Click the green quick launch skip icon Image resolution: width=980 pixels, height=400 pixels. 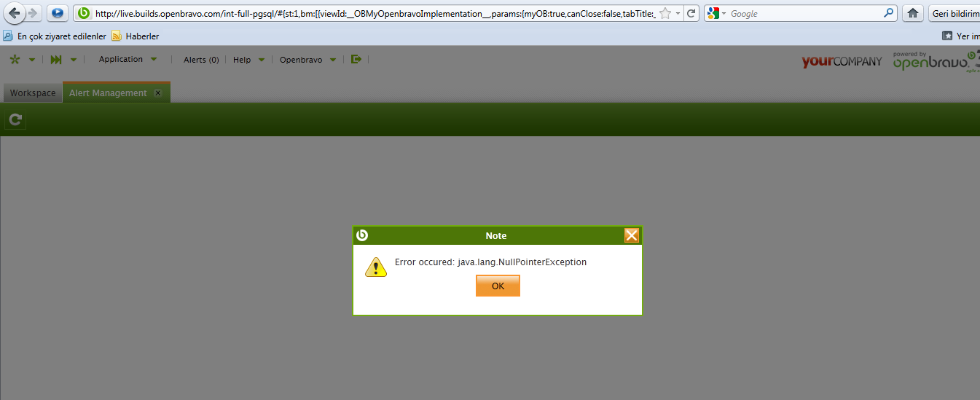tap(56, 60)
